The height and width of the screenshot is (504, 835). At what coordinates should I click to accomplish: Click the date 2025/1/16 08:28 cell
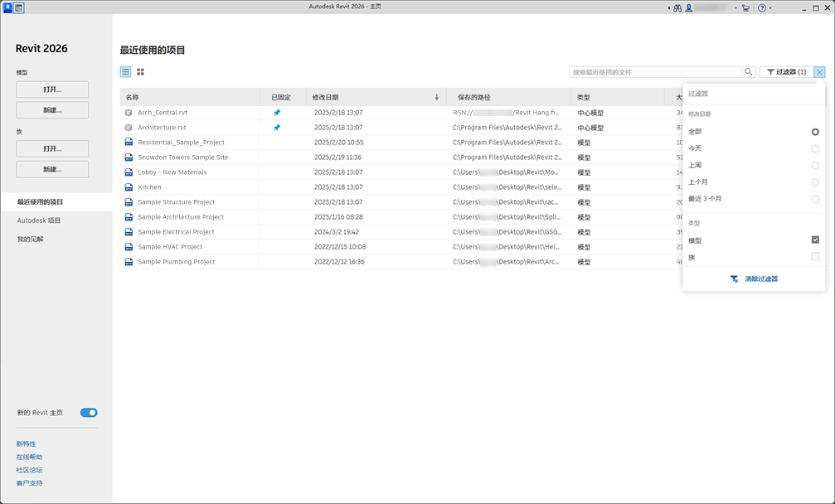tap(338, 217)
